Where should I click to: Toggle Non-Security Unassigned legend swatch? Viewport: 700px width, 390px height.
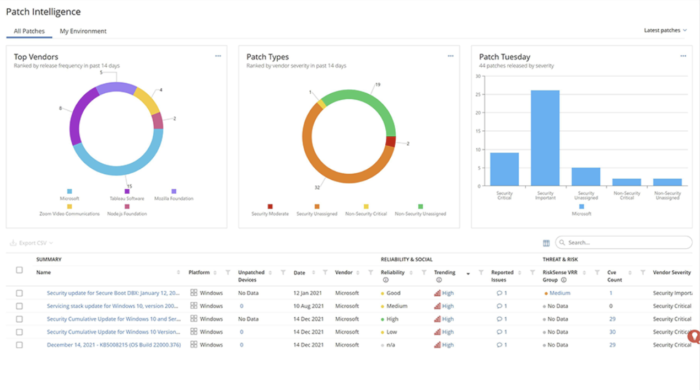(420, 207)
